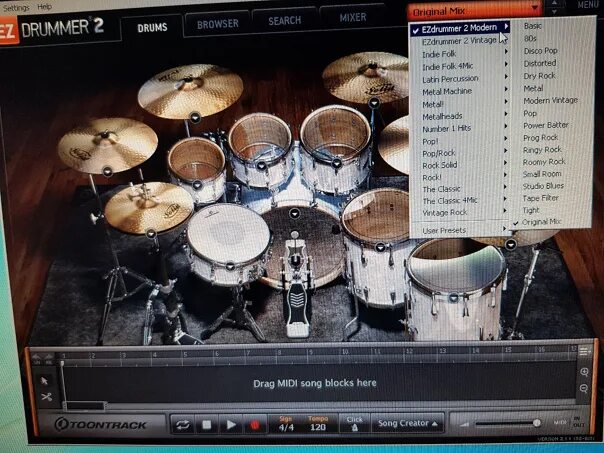The image size is (604, 453).
Task: Switch to the DRUMS tab
Action: (x=152, y=27)
